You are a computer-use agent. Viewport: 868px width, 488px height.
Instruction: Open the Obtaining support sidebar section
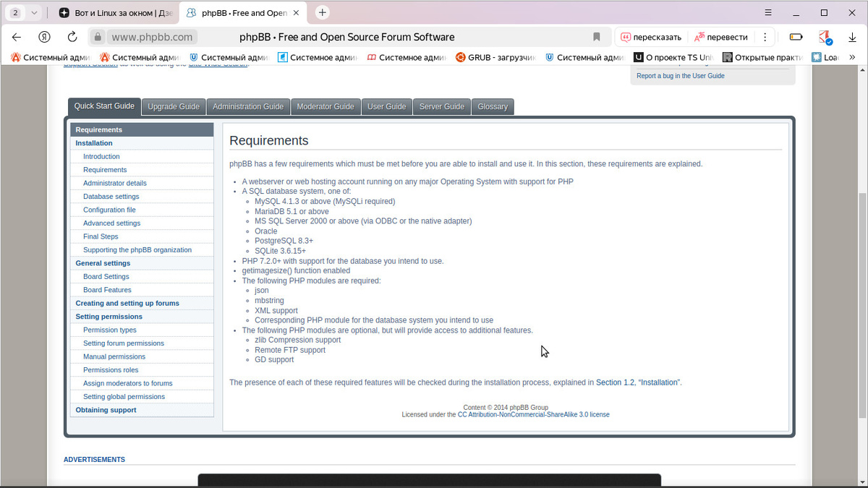[x=142, y=410]
